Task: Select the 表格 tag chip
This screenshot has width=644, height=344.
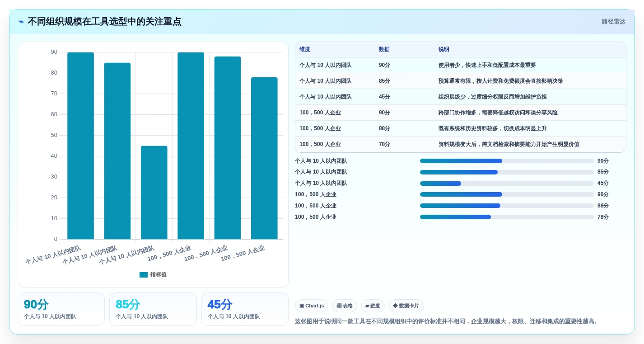Action: pos(345,306)
